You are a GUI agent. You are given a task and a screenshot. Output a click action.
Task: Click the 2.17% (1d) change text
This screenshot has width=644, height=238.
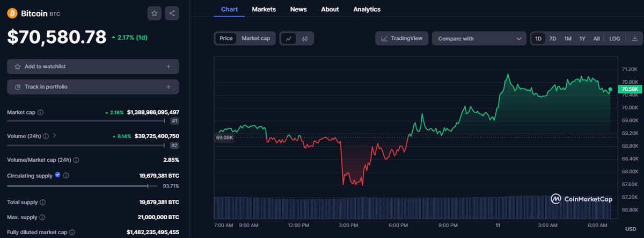pyautogui.click(x=129, y=38)
